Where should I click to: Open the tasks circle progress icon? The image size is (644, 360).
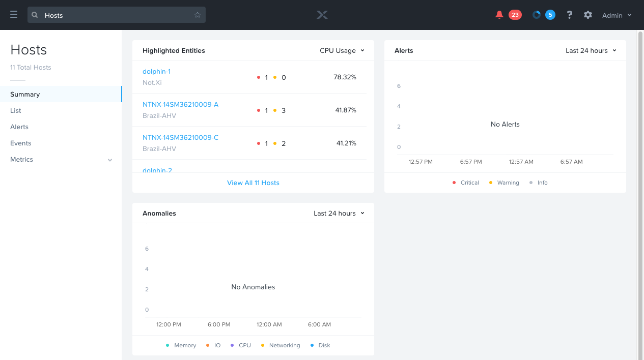click(x=537, y=15)
